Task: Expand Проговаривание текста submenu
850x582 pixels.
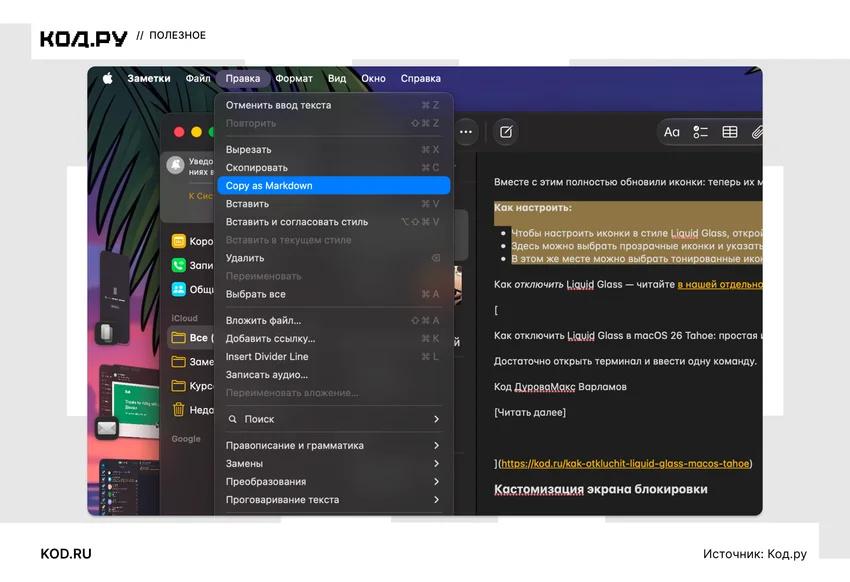Action: click(333, 500)
